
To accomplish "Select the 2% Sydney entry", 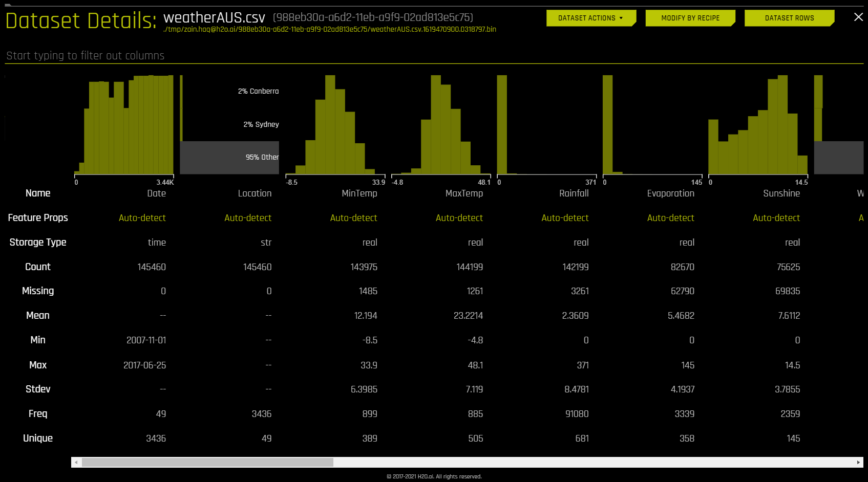I will click(261, 124).
